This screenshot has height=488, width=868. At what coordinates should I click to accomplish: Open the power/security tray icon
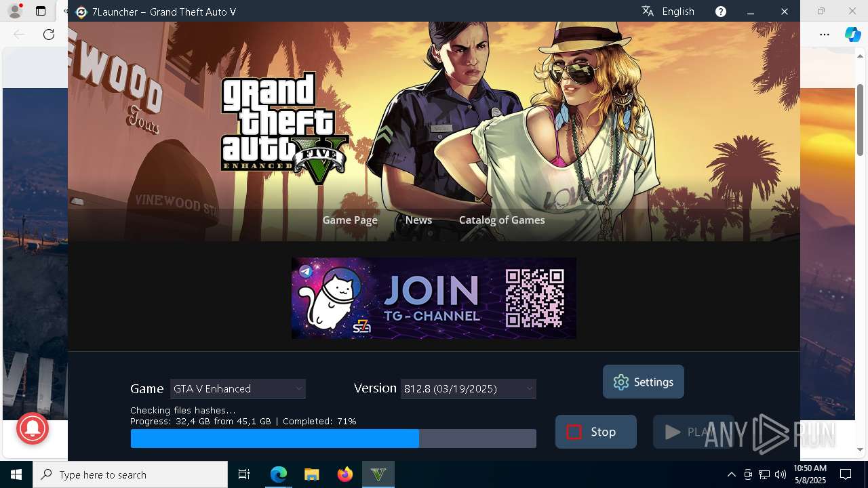click(748, 474)
